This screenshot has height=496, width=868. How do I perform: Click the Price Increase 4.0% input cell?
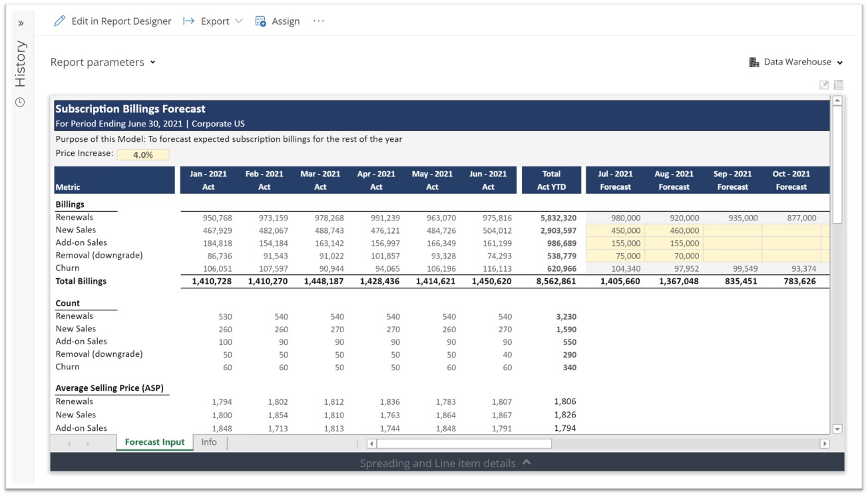[x=143, y=154]
